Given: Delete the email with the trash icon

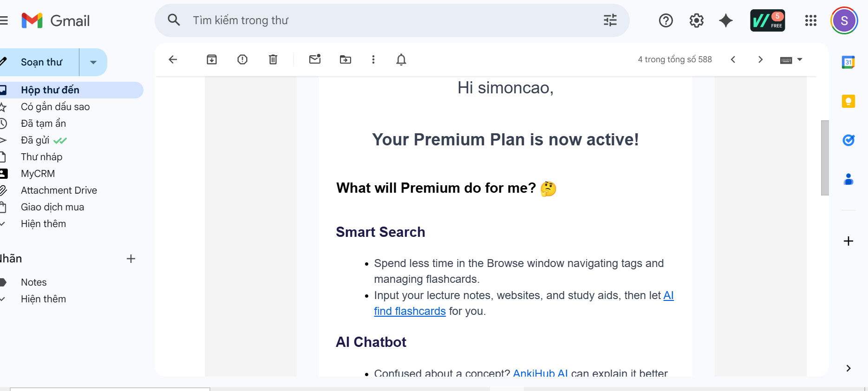Looking at the screenshot, I should click(273, 59).
